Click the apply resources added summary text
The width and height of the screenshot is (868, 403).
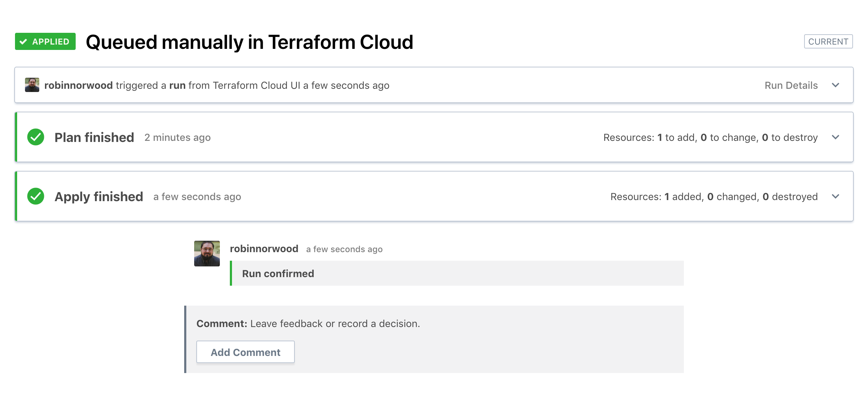click(x=714, y=197)
